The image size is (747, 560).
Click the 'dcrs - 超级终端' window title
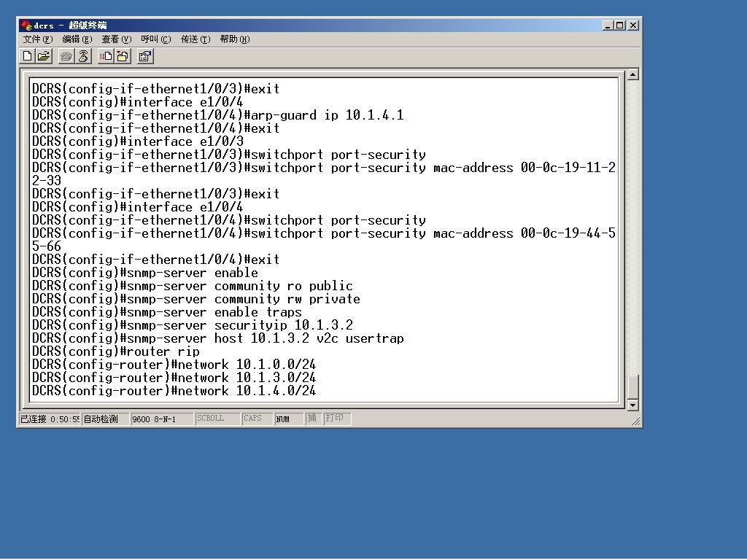70,26
